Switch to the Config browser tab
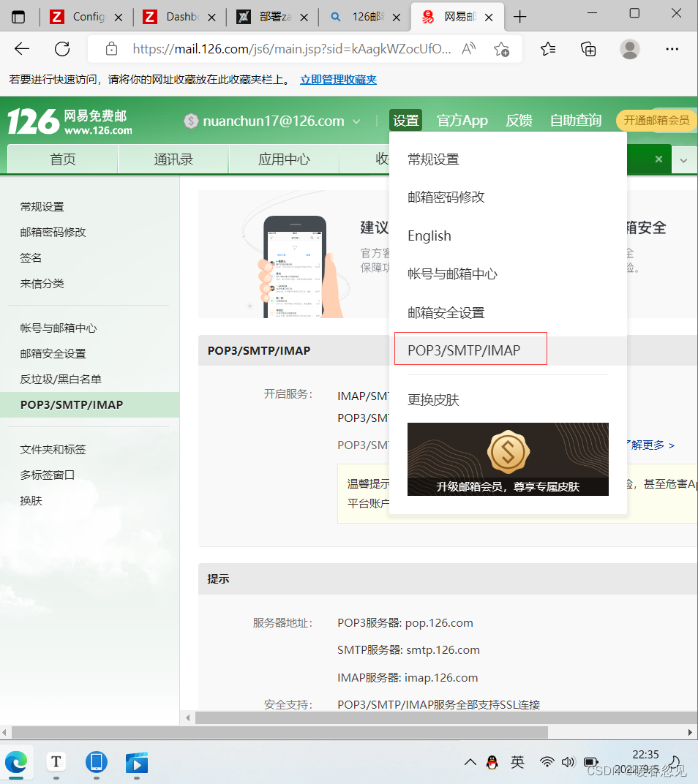The image size is (698, 784). tap(86, 17)
